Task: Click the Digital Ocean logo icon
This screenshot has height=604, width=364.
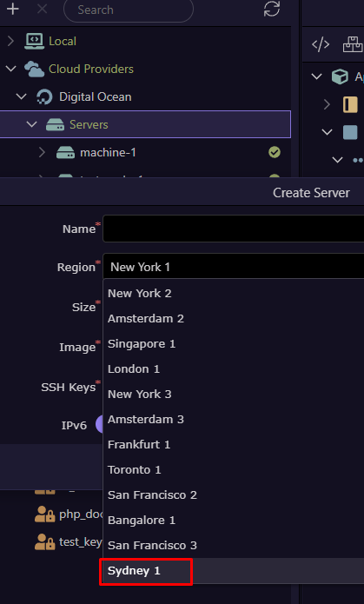Action: click(44, 96)
